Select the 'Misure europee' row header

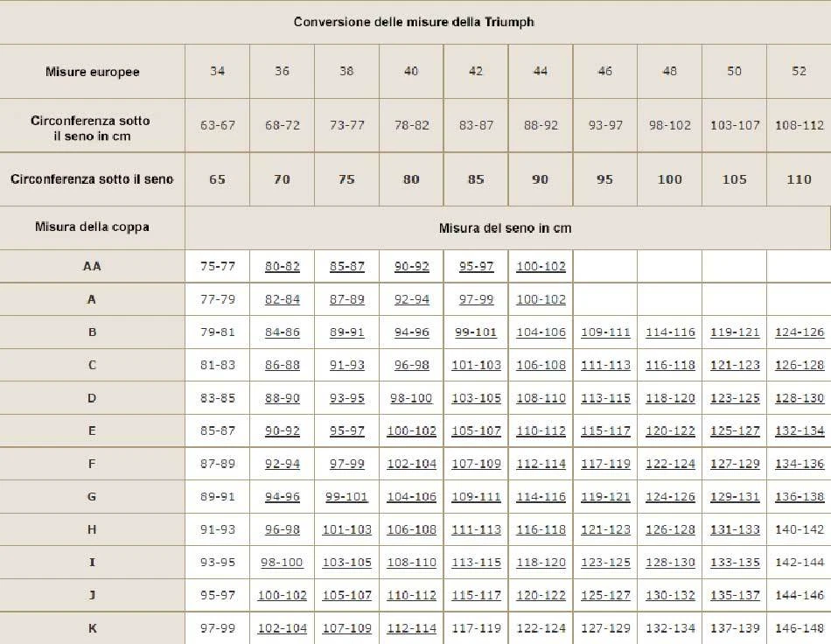point(92,72)
